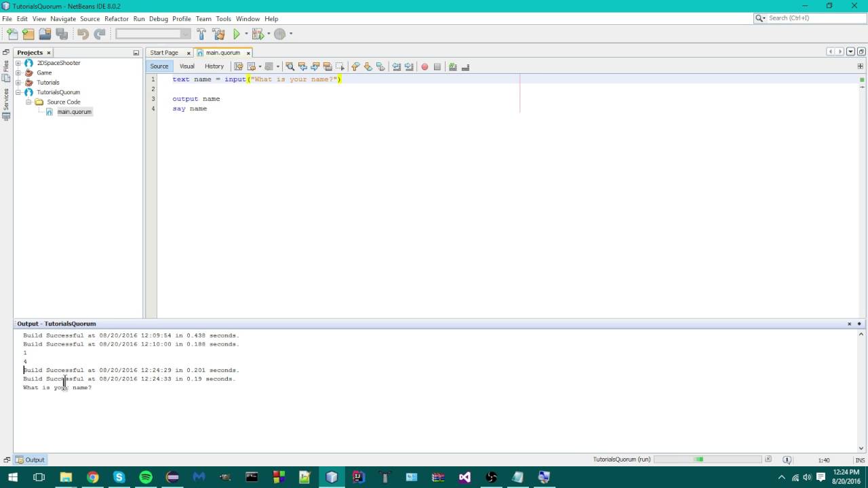Expand the 2DSpaceShooter project node
Viewport: 868px width, 488px height.
click(x=18, y=63)
